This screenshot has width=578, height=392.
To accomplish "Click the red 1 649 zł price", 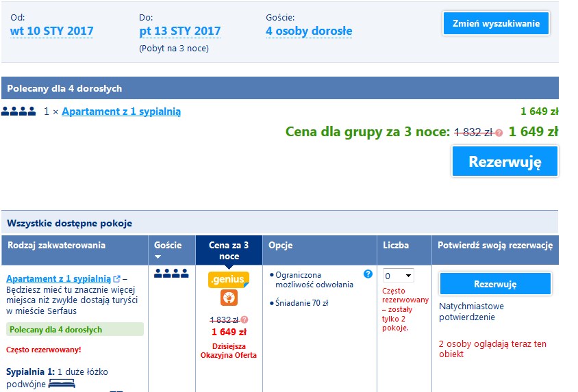I will pyautogui.click(x=229, y=332).
